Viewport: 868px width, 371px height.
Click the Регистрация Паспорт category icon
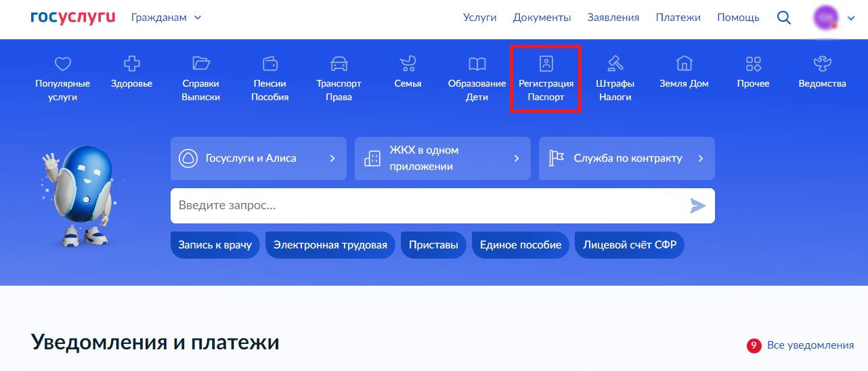(546, 64)
